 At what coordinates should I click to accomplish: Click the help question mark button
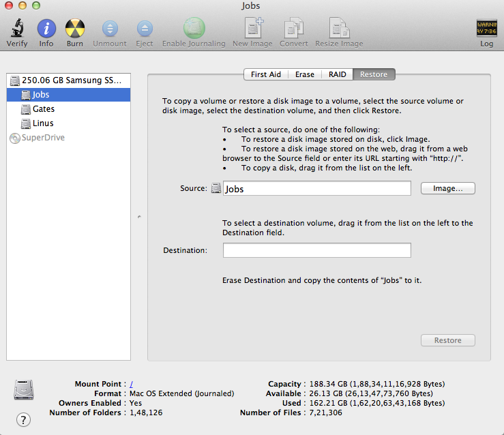[x=23, y=419]
